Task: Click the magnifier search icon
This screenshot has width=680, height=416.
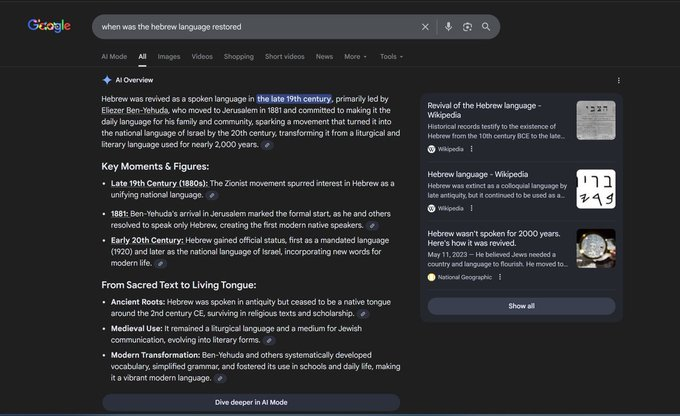Action: click(486, 27)
